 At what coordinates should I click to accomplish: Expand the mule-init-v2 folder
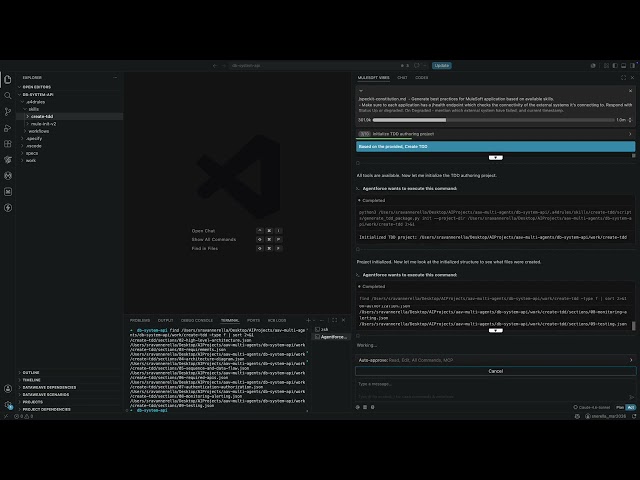pyautogui.click(x=43, y=124)
